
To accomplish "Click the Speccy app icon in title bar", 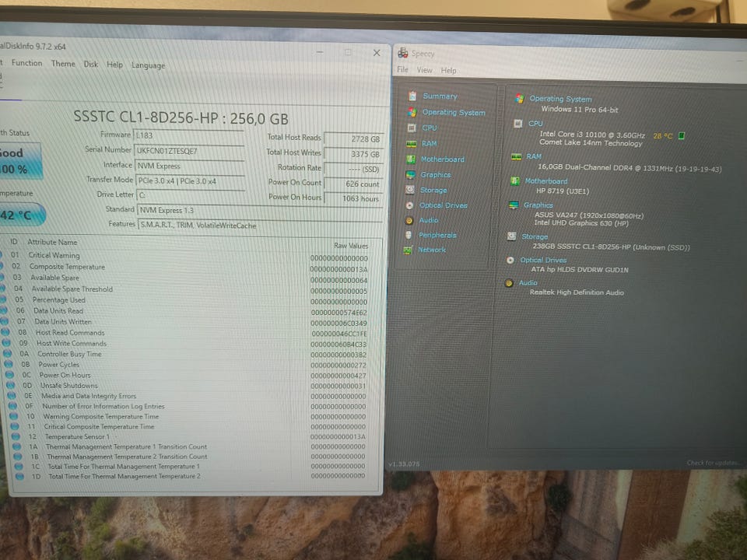I will (403, 53).
